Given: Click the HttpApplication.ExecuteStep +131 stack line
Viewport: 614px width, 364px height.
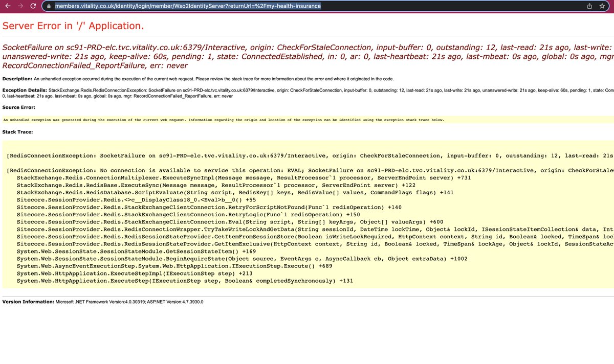Looking at the screenshot, I should (x=185, y=281).
